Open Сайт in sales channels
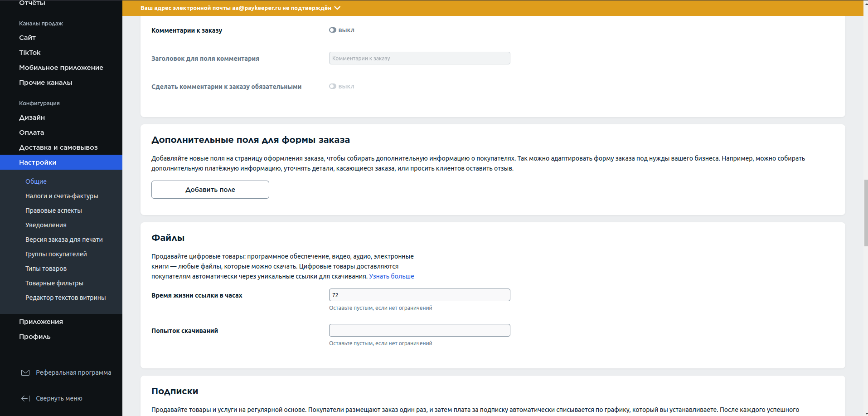The height and width of the screenshot is (416, 868). [27, 38]
